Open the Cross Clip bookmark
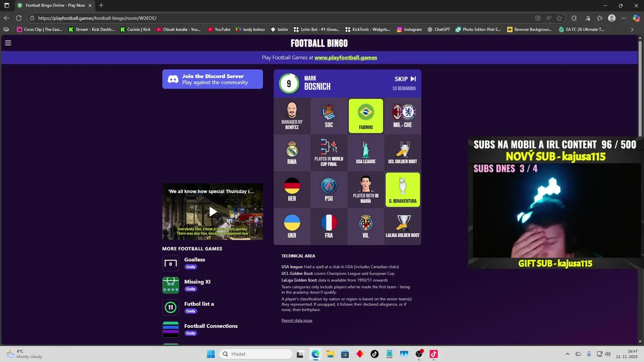The width and height of the screenshot is (644, 362). point(39,30)
